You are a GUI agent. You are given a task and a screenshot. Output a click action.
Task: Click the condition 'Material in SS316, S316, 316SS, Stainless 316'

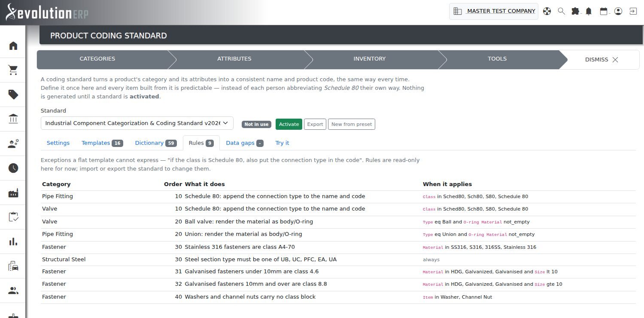480,247
